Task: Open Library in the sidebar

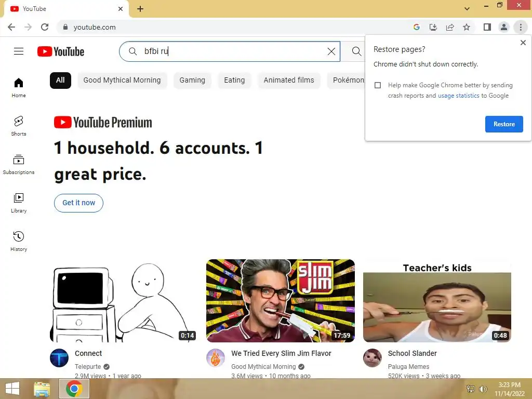Action: point(19,203)
